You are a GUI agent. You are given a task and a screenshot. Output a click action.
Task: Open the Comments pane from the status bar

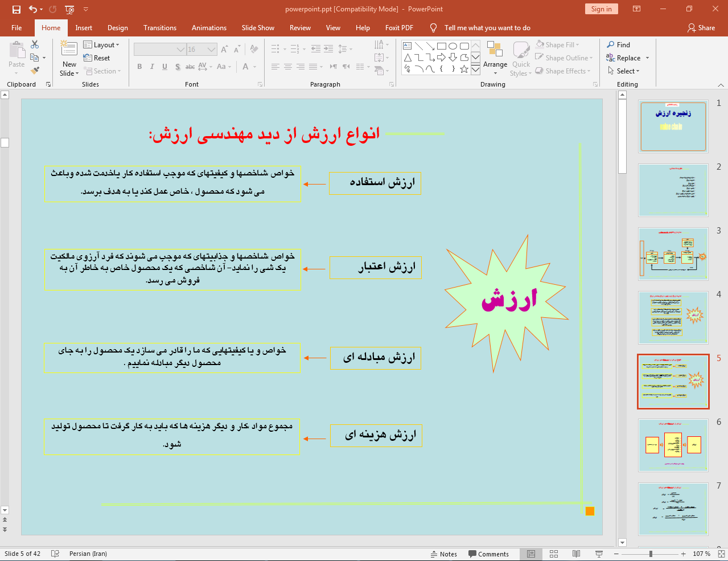pyautogui.click(x=488, y=554)
